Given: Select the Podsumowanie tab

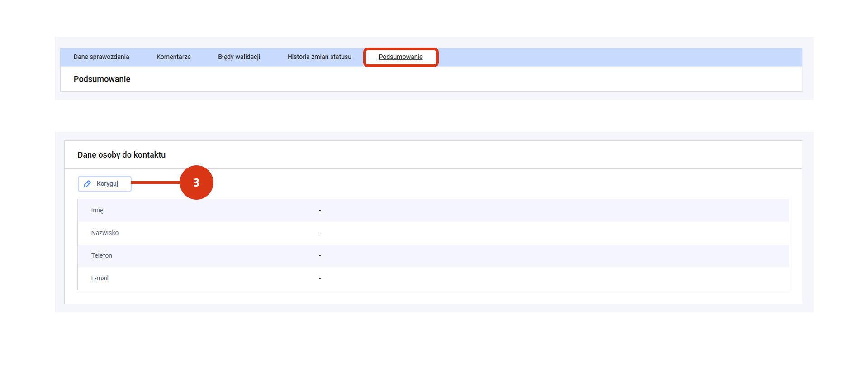Looking at the screenshot, I should [x=401, y=57].
